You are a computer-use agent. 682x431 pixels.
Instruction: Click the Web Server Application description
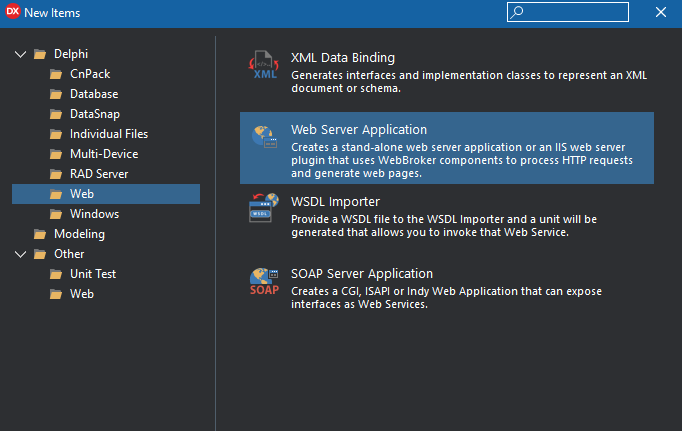(x=462, y=160)
